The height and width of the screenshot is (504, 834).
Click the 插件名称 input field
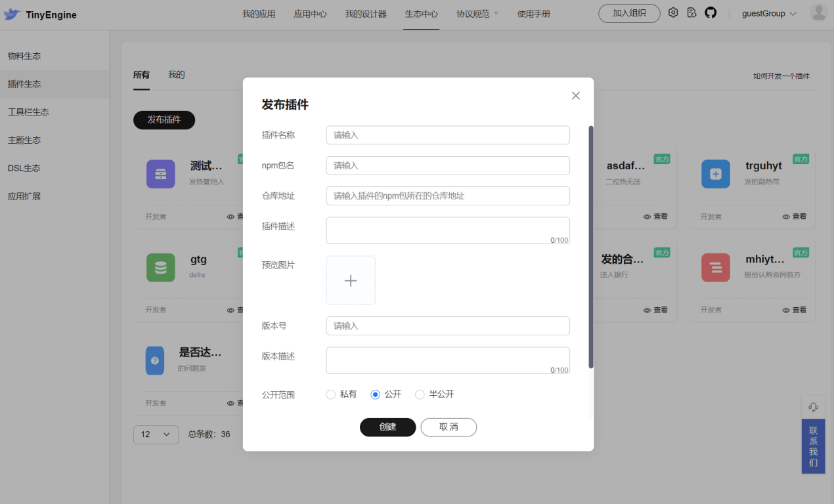tap(447, 135)
